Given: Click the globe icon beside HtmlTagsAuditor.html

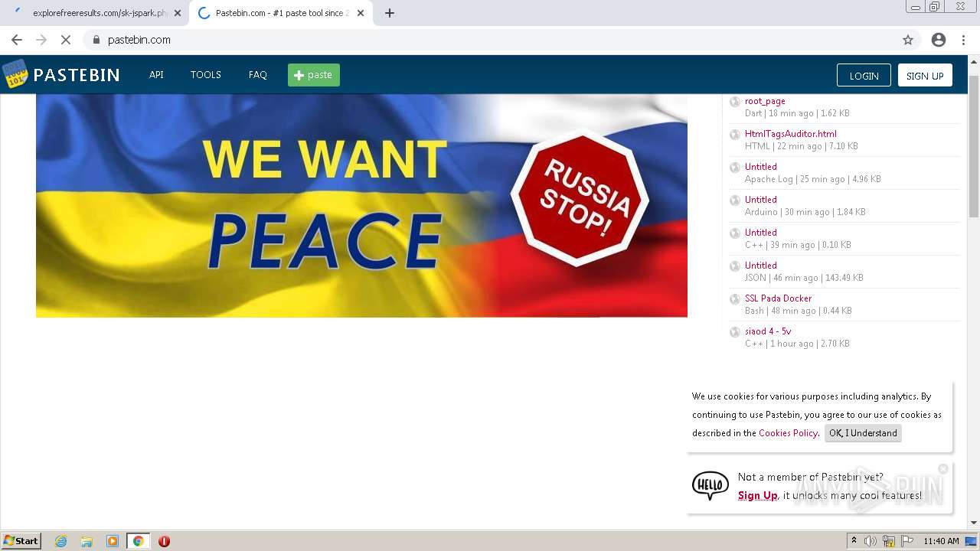Looking at the screenshot, I should pos(735,135).
